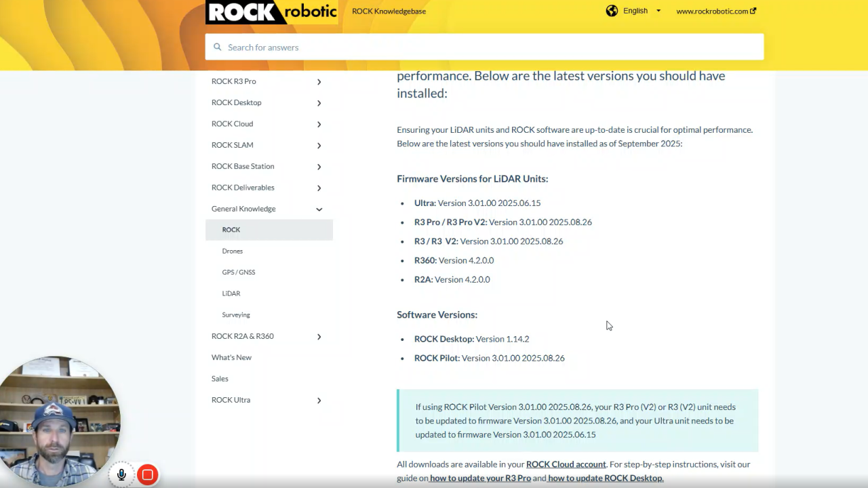The height and width of the screenshot is (488, 868).
Task: Click the red stop recording icon
Action: (147, 474)
